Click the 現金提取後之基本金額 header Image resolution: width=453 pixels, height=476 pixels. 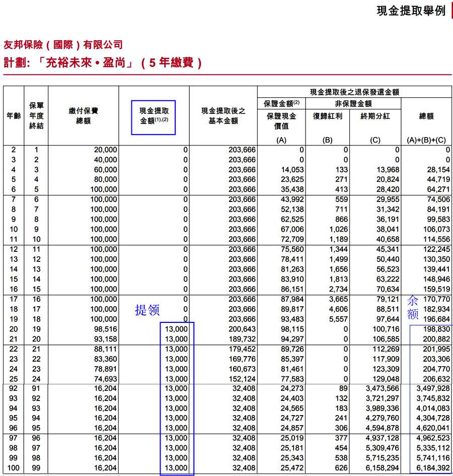coord(223,116)
